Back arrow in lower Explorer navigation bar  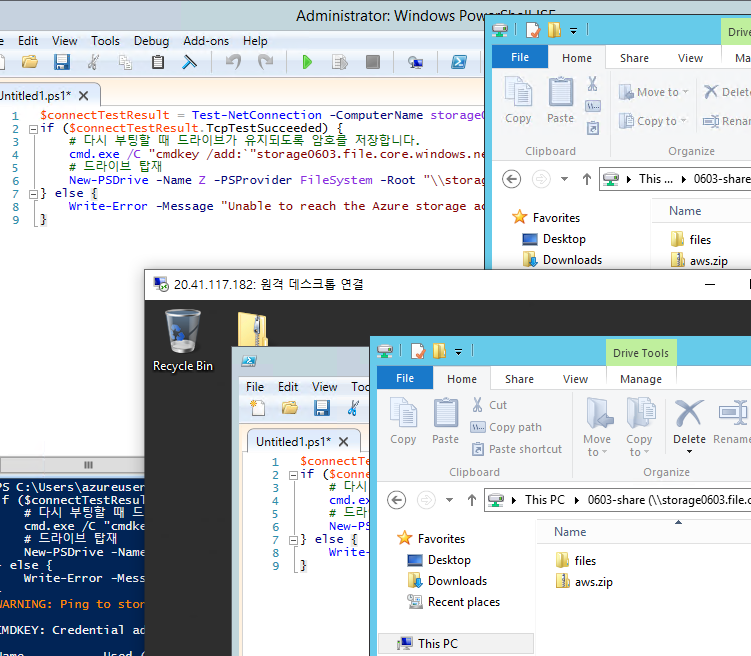[x=397, y=500]
